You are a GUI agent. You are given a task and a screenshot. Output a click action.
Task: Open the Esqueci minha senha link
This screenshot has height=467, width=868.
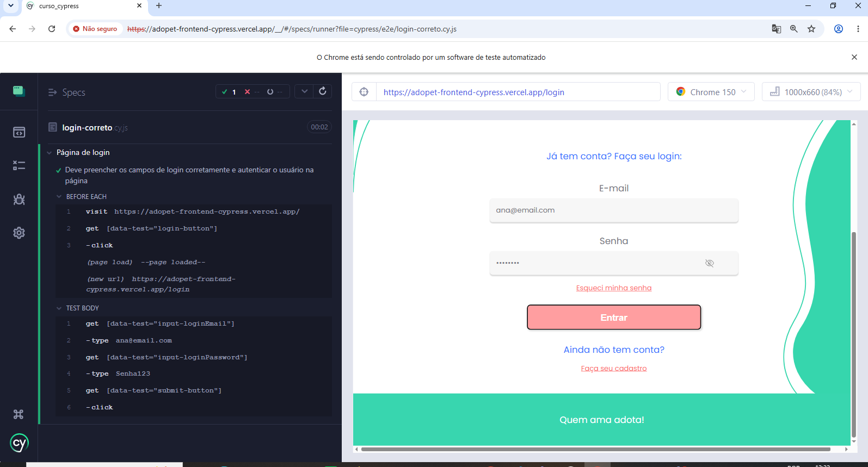coord(614,288)
